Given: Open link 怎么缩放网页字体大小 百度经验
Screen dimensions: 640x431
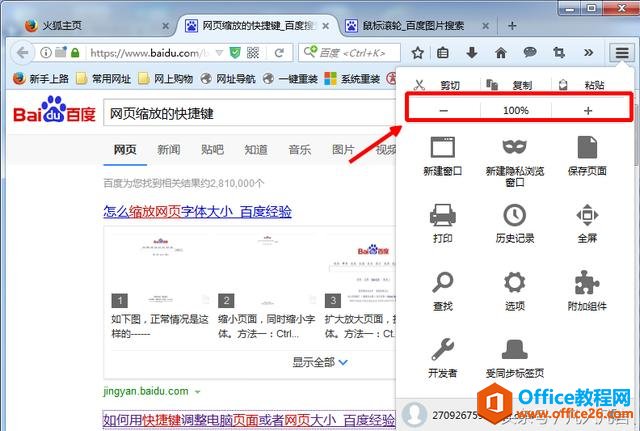Looking at the screenshot, I should (x=197, y=212).
